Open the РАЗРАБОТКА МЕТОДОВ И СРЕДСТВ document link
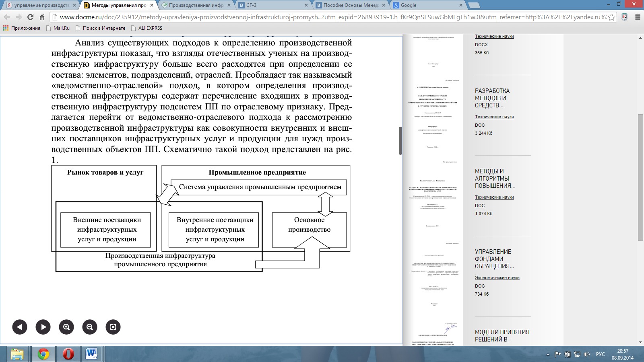The image size is (644, 362). 492,98
